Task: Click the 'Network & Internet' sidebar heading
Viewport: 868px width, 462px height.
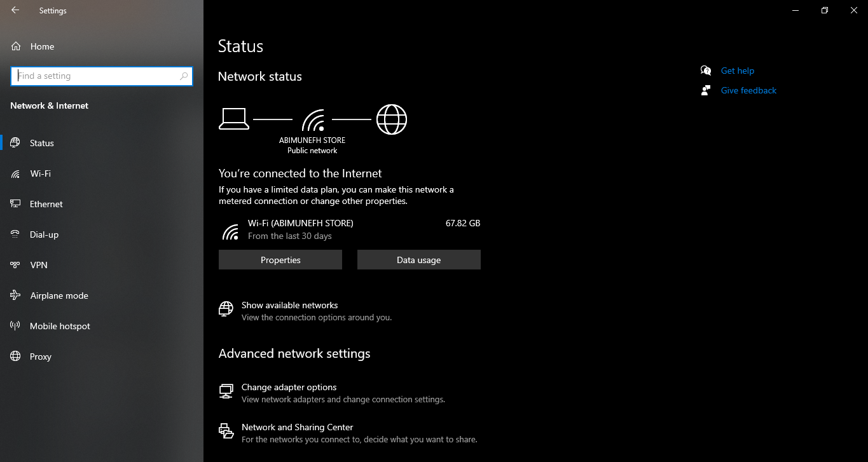Action: click(x=50, y=105)
